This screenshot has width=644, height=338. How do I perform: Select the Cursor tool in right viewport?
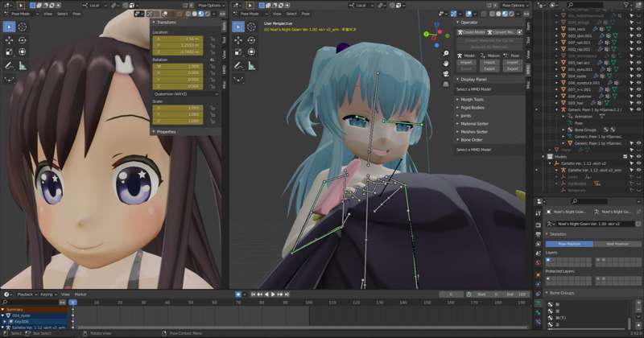(251, 27)
